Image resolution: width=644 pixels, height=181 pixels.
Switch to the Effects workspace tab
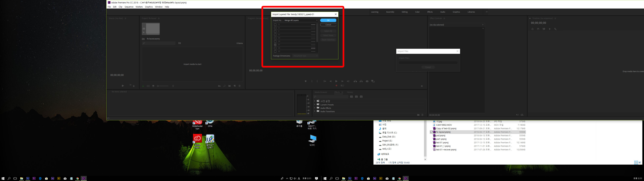430,12
